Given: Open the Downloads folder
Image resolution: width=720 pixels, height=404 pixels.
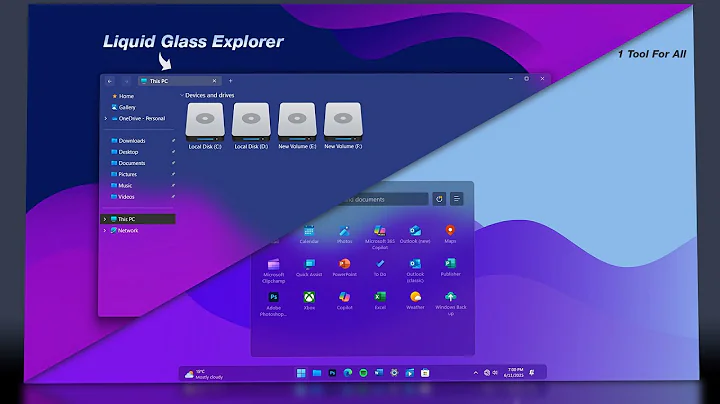Looking at the screenshot, I should point(128,140).
